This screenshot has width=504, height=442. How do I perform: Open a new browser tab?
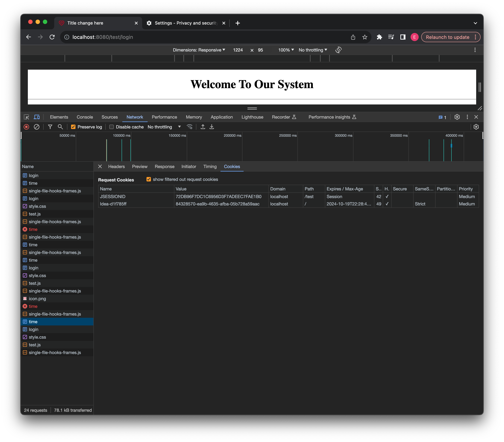237,23
